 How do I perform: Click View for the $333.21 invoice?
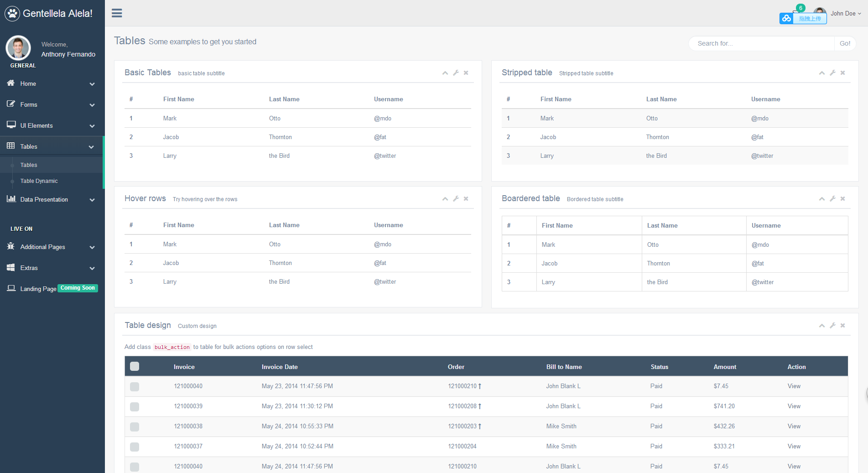(x=794, y=446)
